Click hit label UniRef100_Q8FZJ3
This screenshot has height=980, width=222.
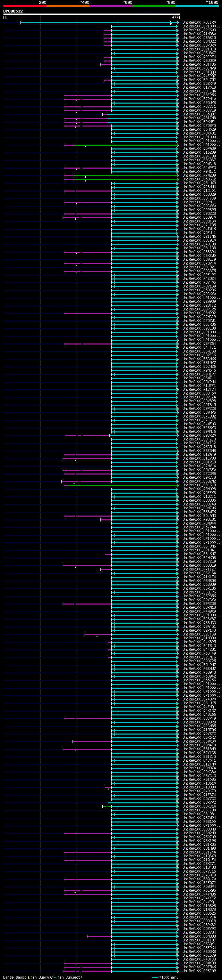coord(199,439)
